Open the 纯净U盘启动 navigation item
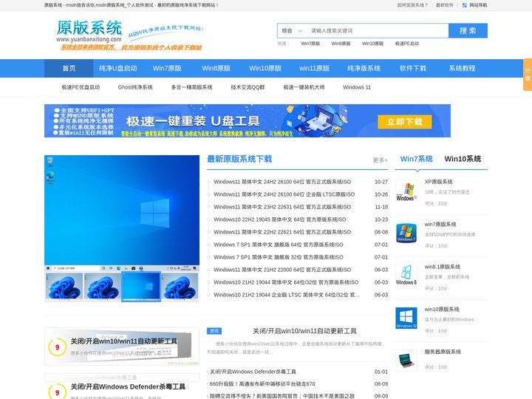 (x=117, y=68)
